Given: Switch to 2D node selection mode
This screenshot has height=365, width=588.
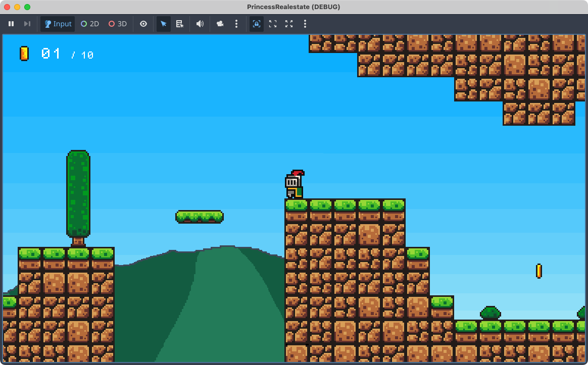Looking at the screenshot, I should click(x=90, y=24).
